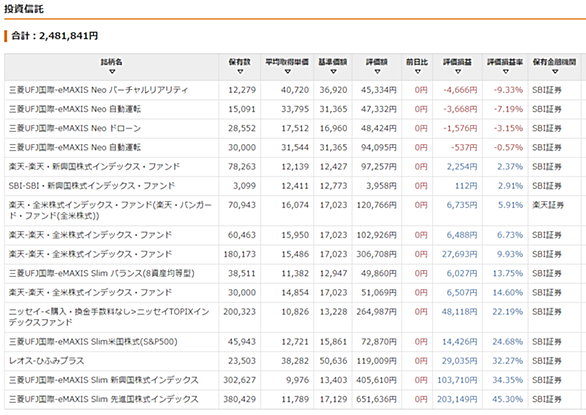Click loss value -537円

point(464,147)
